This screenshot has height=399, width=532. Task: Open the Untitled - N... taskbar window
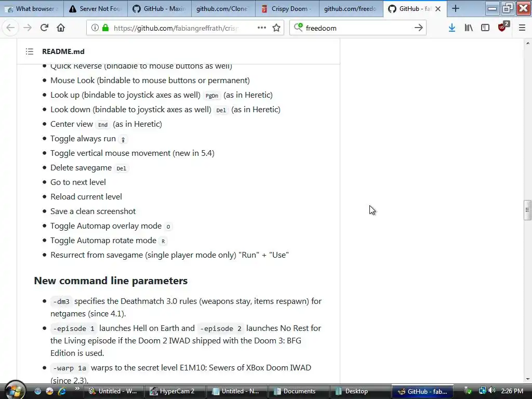click(236, 391)
